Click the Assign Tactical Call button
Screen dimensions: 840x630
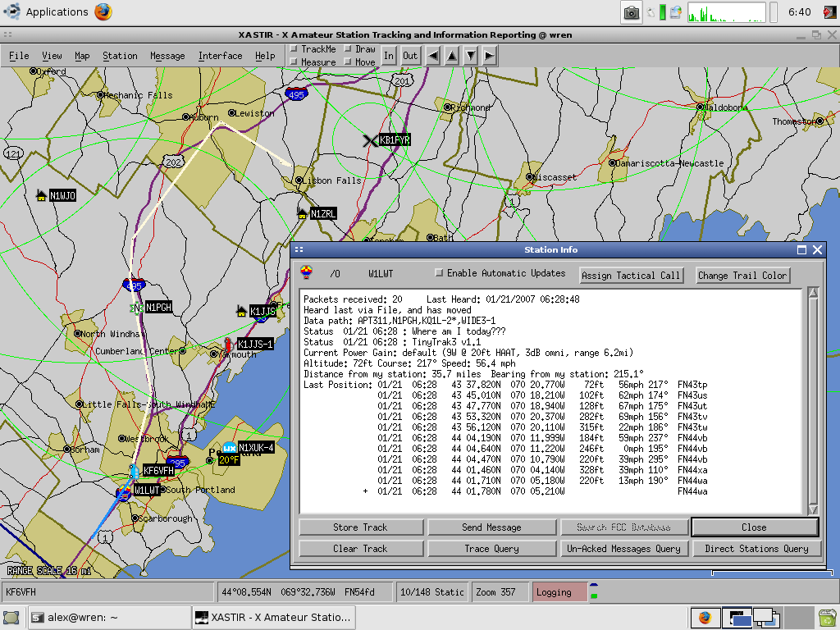click(631, 276)
